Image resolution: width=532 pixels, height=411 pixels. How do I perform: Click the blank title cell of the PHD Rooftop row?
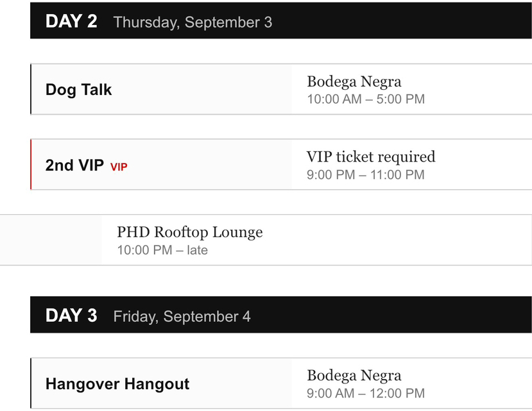click(51, 240)
